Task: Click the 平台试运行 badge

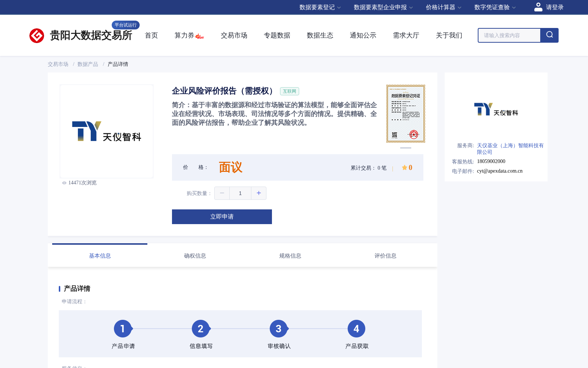Action: [x=126, y=25]
